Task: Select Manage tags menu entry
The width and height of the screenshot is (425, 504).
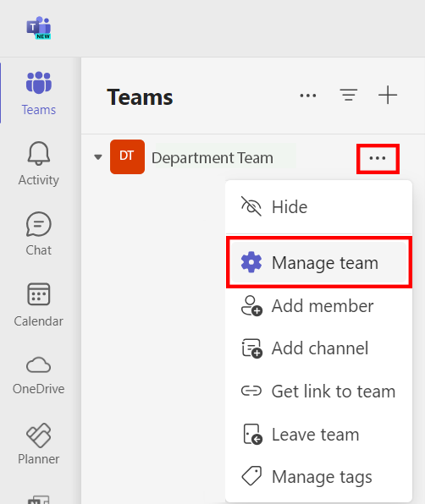Action: click(x=319, y=476)
